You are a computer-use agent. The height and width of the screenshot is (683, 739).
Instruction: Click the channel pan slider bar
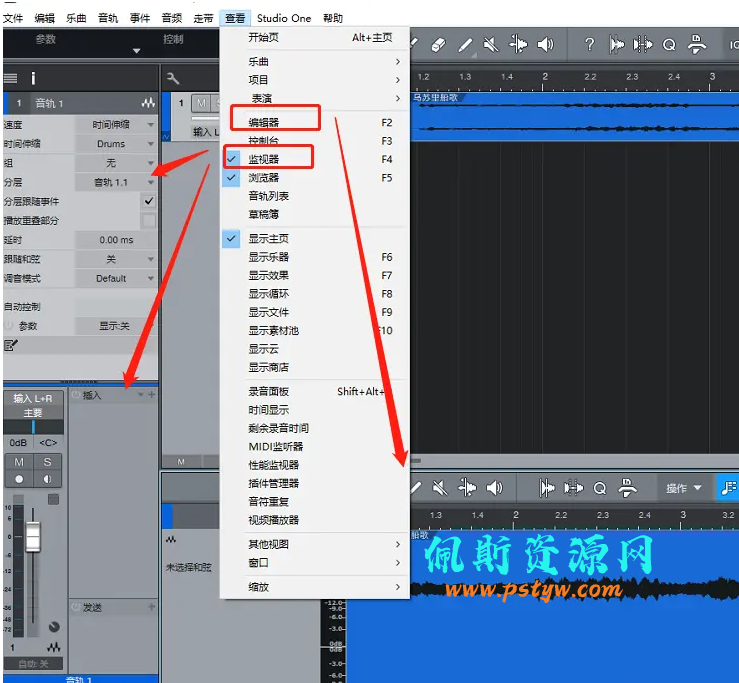tap(33, 427)
